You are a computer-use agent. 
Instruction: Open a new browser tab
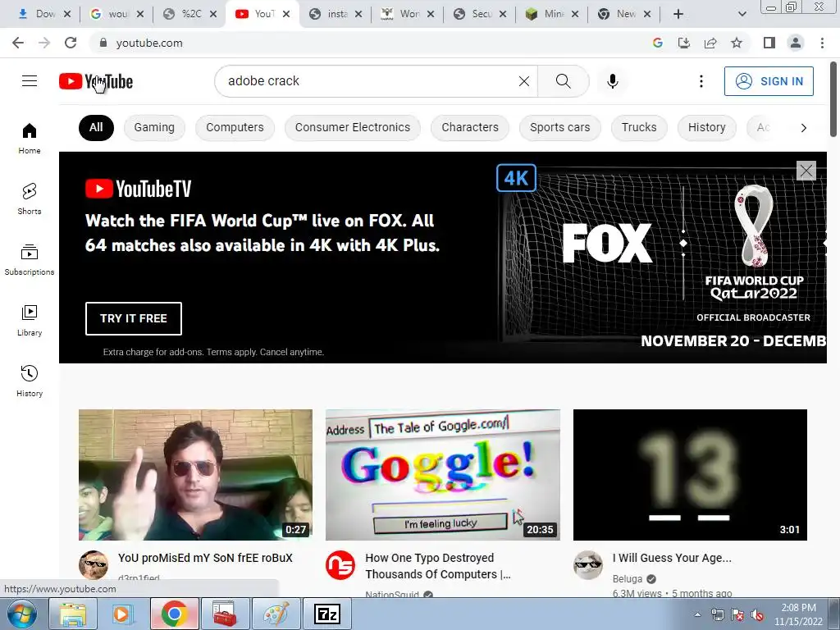coord(678,14)
